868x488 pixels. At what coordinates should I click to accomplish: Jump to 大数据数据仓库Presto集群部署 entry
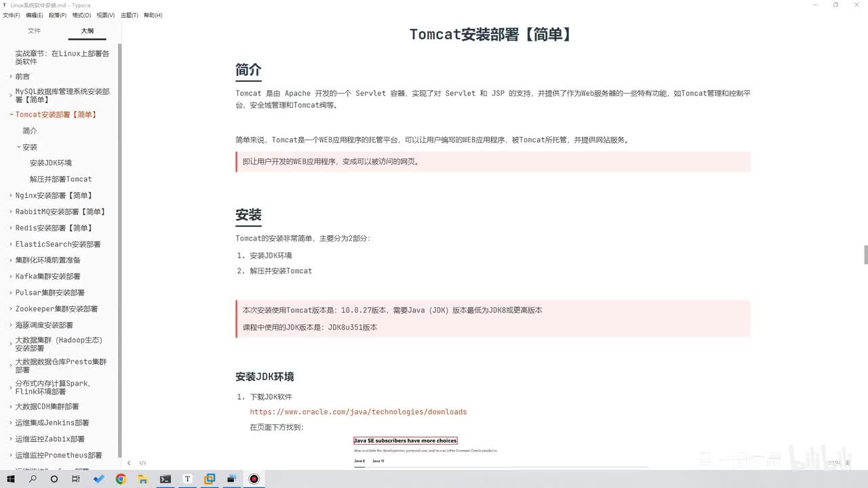61,366
